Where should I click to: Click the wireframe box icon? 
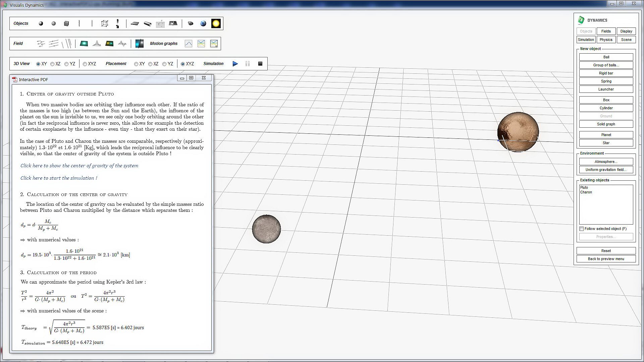pyautogui.click(x=105, y=23)
